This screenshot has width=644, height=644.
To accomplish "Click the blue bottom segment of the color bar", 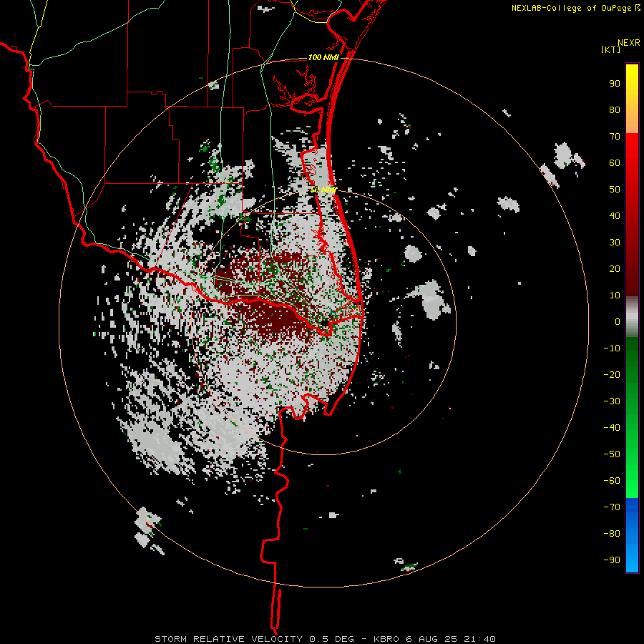I will coord(632,535).
